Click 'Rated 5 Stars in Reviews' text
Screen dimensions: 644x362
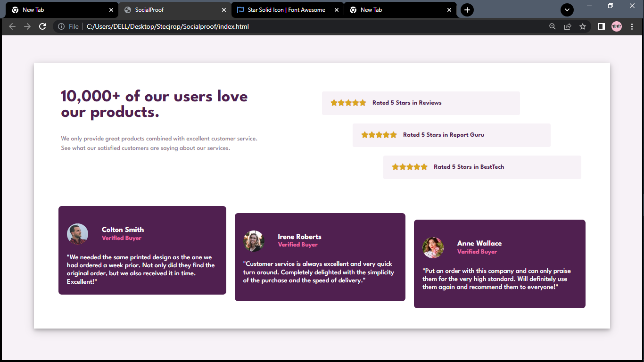pyautogui.click(x=407, y=103)
